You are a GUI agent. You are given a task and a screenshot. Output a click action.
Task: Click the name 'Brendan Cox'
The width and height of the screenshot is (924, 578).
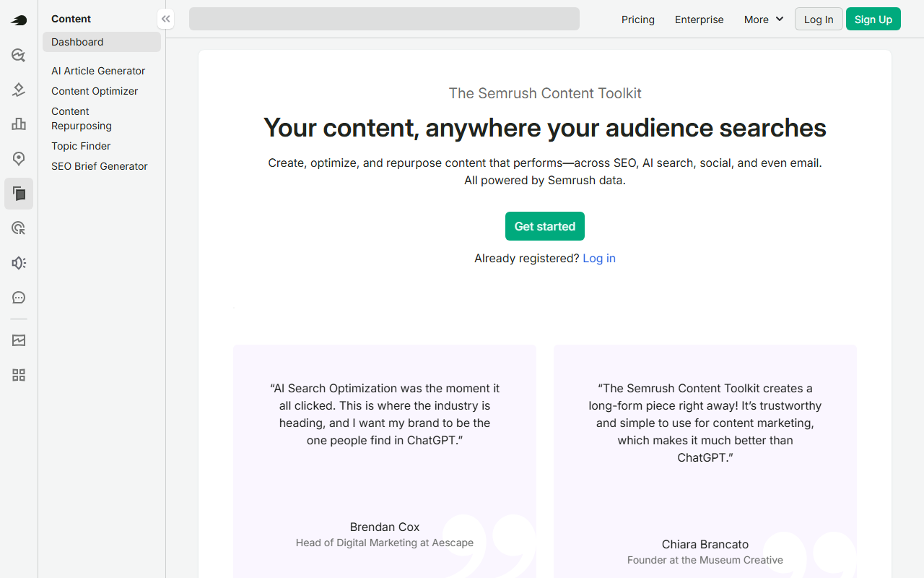point(385,527)
